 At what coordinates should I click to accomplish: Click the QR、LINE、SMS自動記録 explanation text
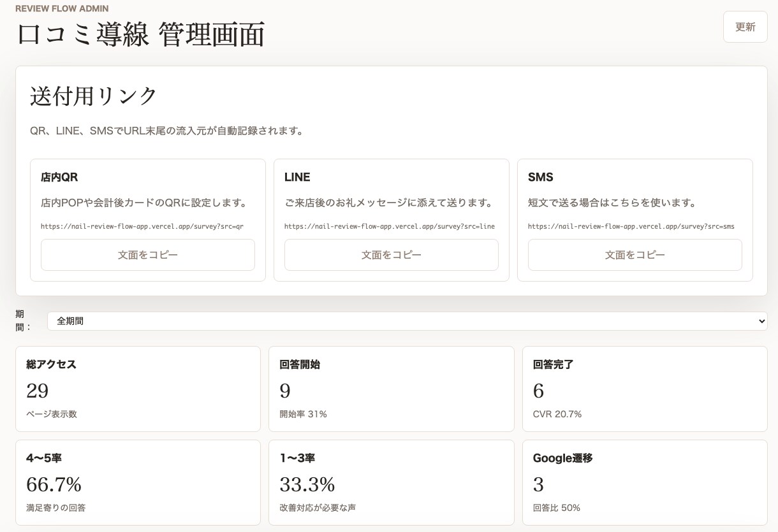(x=166, y=131)
